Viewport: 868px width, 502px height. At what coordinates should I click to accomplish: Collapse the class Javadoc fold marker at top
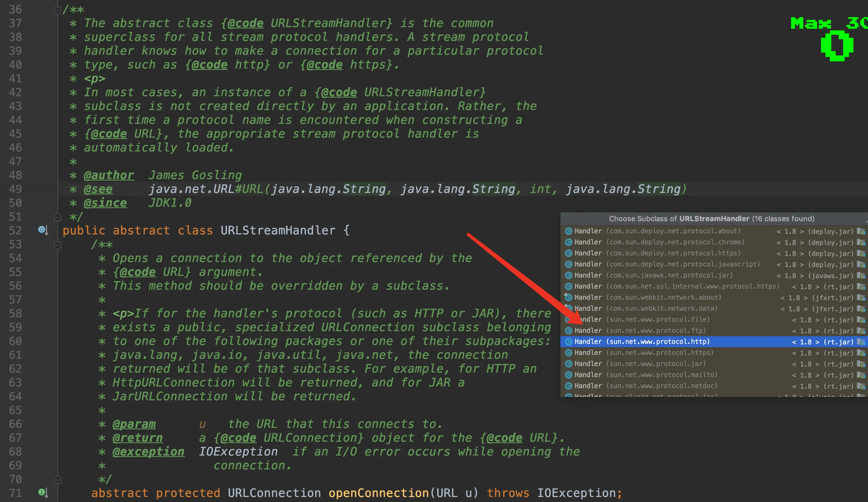pos(57,10)
